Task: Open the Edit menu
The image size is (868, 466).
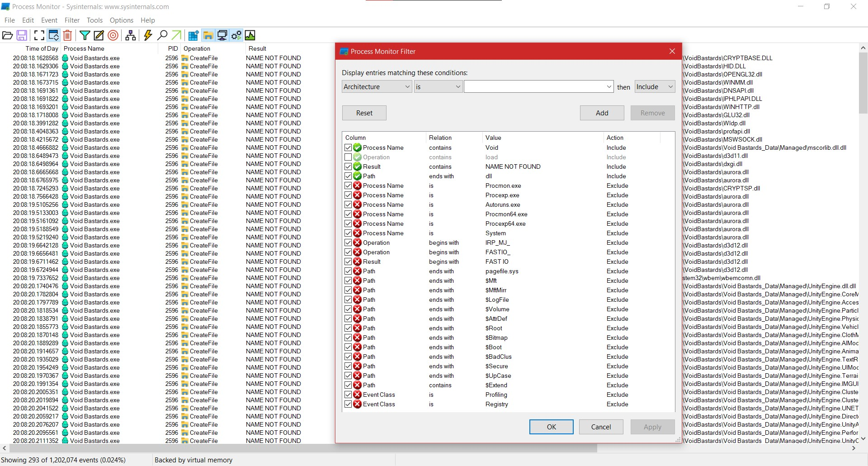Action: coord(28,20)
